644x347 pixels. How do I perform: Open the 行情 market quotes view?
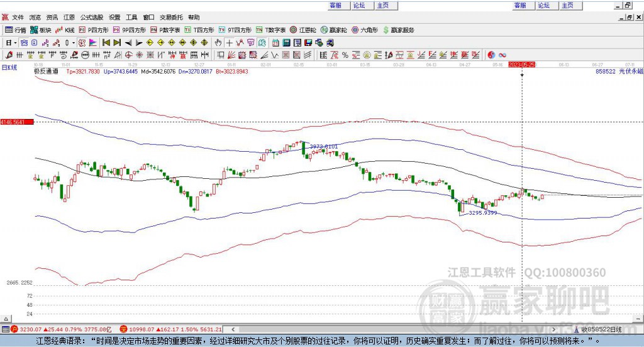coord(16,30)
